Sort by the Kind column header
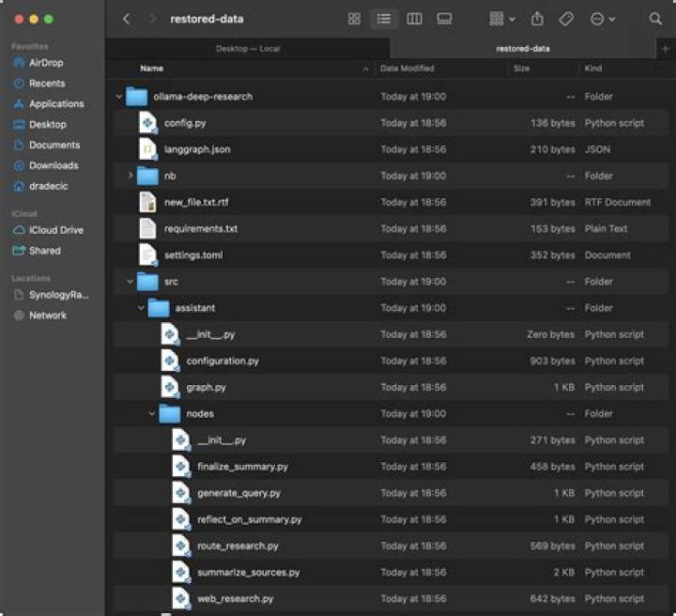The image size is (676, 616). click(592, 69)
